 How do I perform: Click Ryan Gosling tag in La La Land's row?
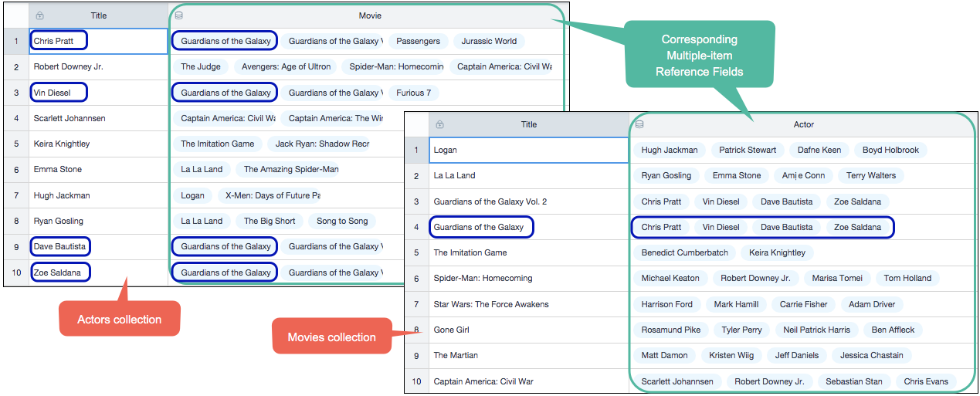666,175
